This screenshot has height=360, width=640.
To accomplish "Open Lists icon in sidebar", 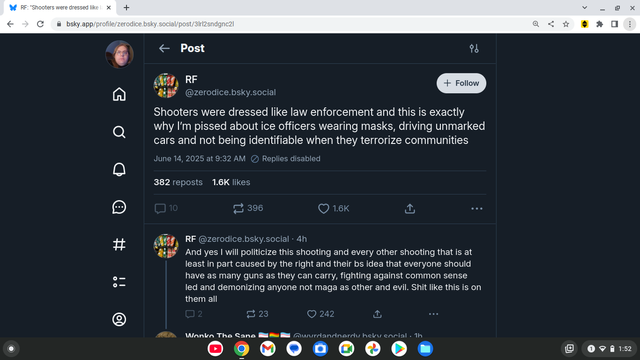I will pyautogui.click(x=119, y=282).
